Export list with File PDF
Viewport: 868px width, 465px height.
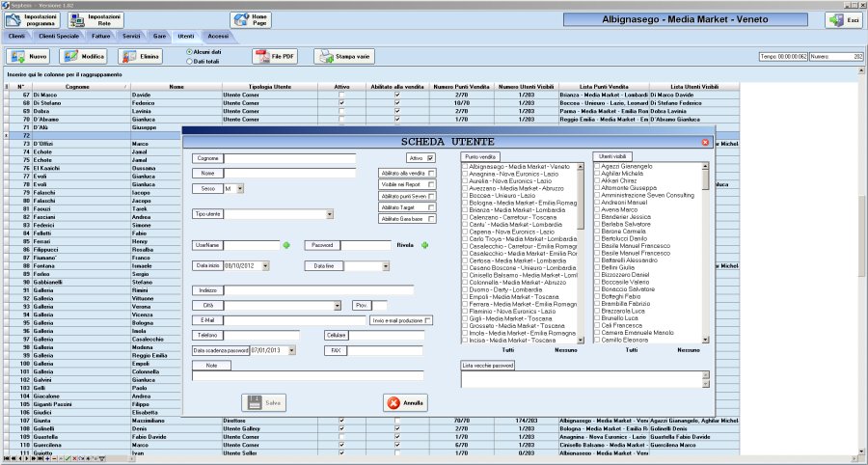(274, 58)
